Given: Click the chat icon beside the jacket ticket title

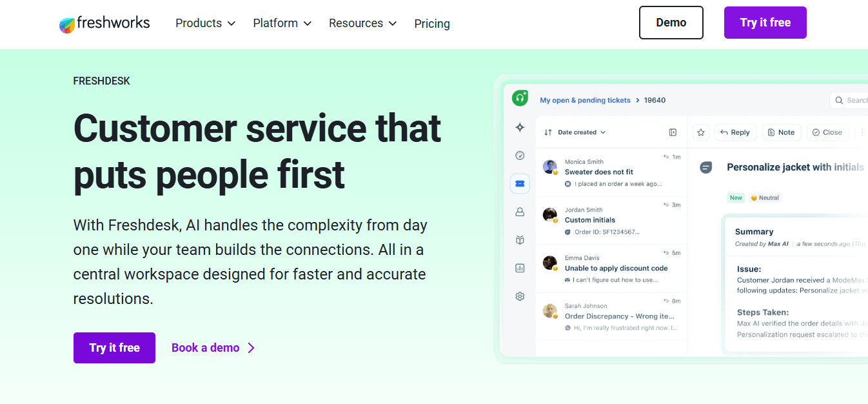Looking at the screenshot, I should [x=706, y=167].
